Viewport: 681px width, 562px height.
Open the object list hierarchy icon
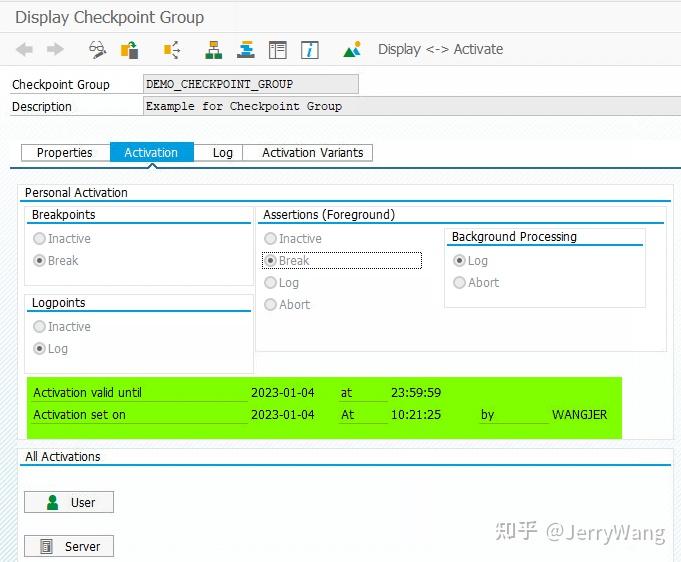(213, 50)
